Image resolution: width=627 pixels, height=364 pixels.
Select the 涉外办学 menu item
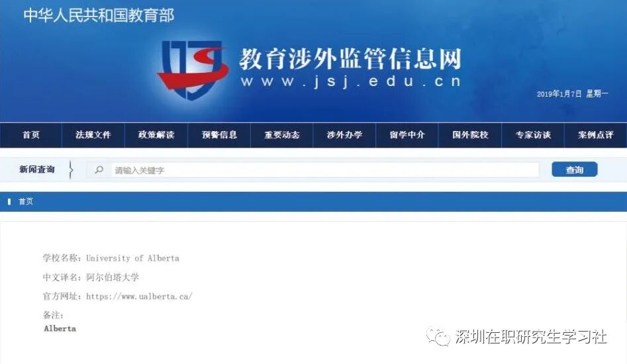(x=344, y=135)
